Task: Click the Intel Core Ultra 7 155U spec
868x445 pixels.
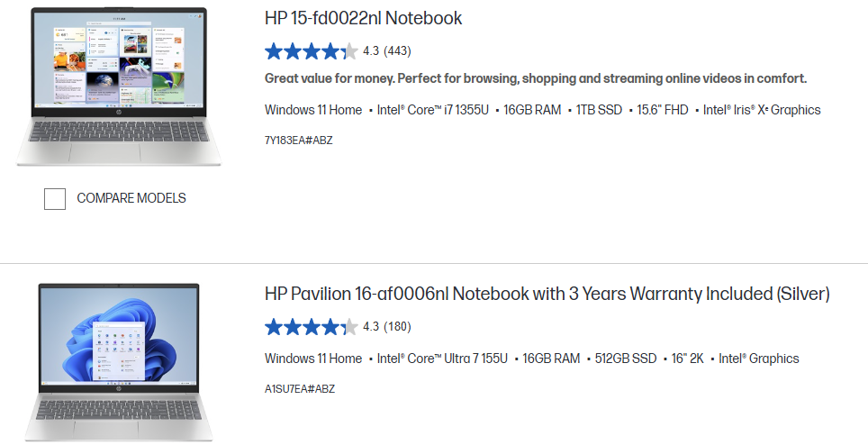Action: (442, 359)
